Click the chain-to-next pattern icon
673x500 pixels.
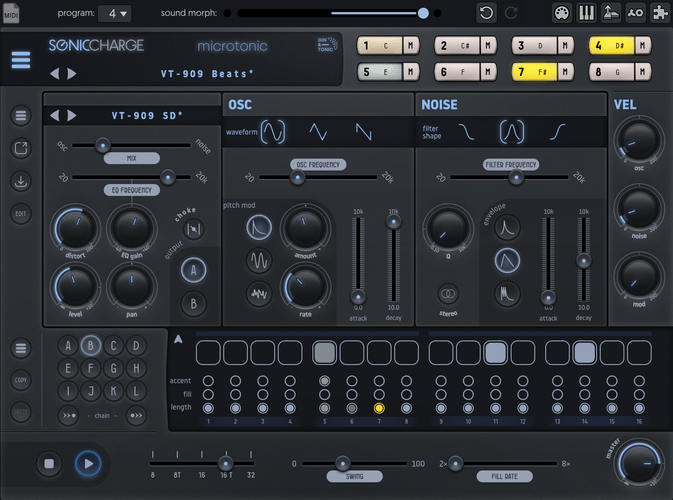[x=136, y=415]
